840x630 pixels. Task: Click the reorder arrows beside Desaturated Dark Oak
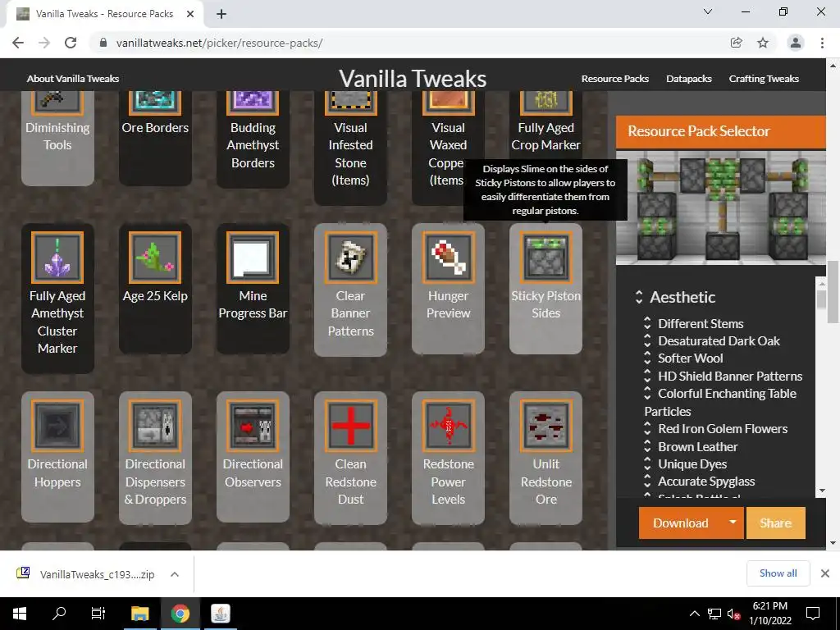(x=647, y=340)
